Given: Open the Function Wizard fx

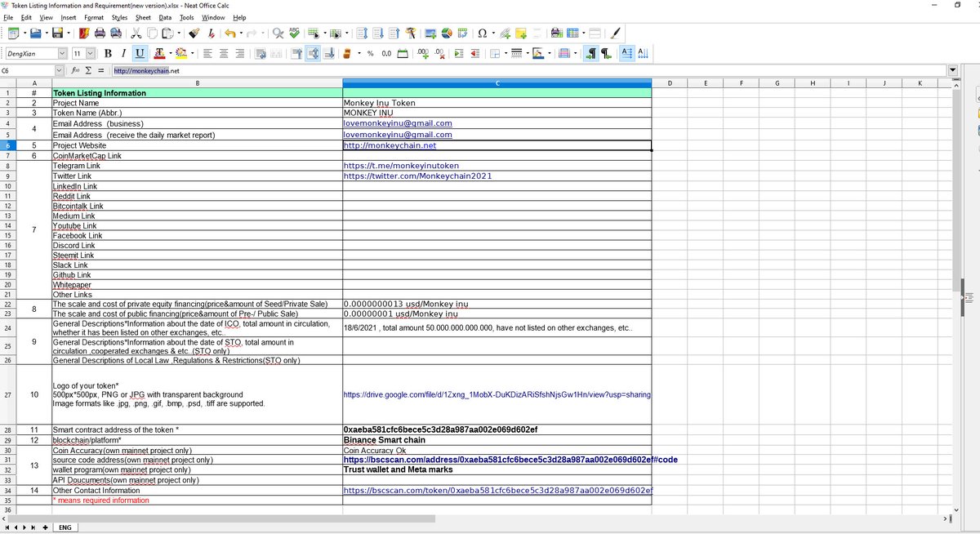Looking at the screenshot, I should click(75, 71).
